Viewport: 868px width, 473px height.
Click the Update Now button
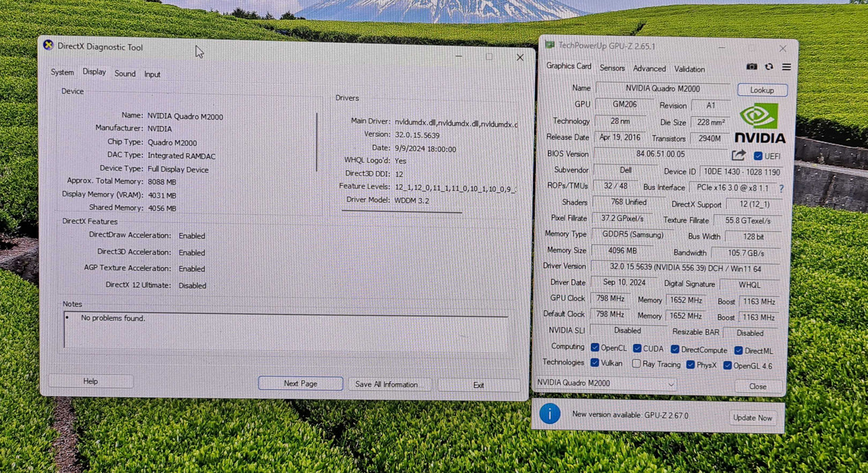coord(753,418)
